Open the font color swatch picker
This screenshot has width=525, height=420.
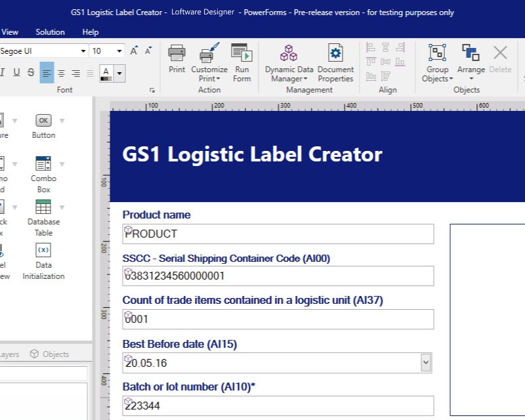(x=119, y=73)
